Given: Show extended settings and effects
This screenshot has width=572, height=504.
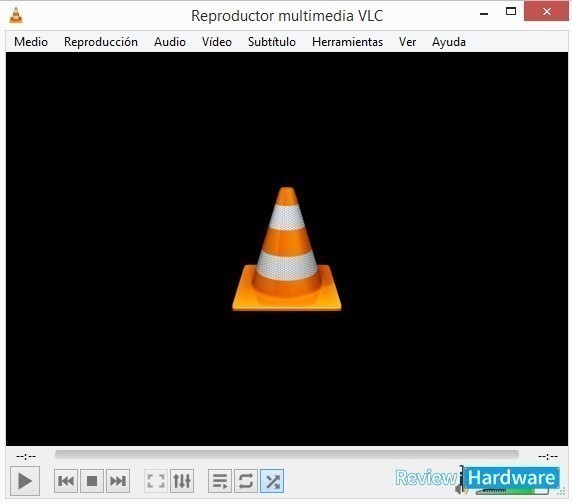Looking at the screenshot, I should point(182,481).
